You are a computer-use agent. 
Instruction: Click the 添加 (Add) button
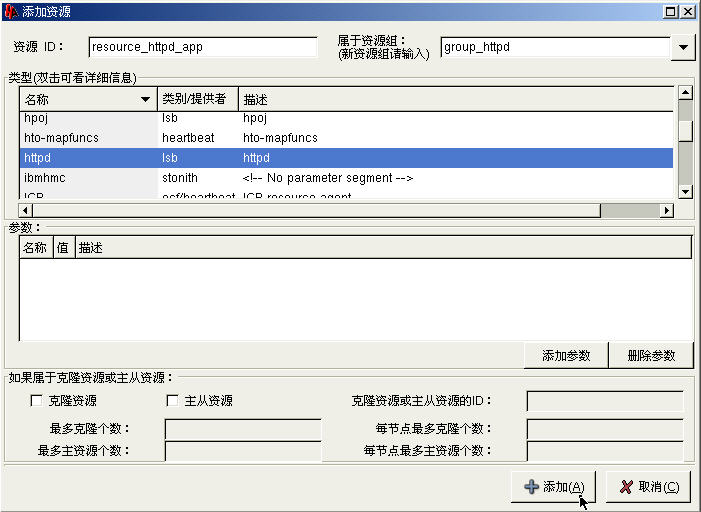[553, 486]
